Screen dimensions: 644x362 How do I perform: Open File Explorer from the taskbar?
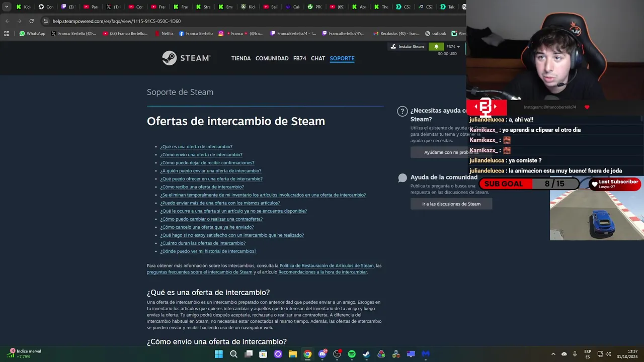[293, 354]
